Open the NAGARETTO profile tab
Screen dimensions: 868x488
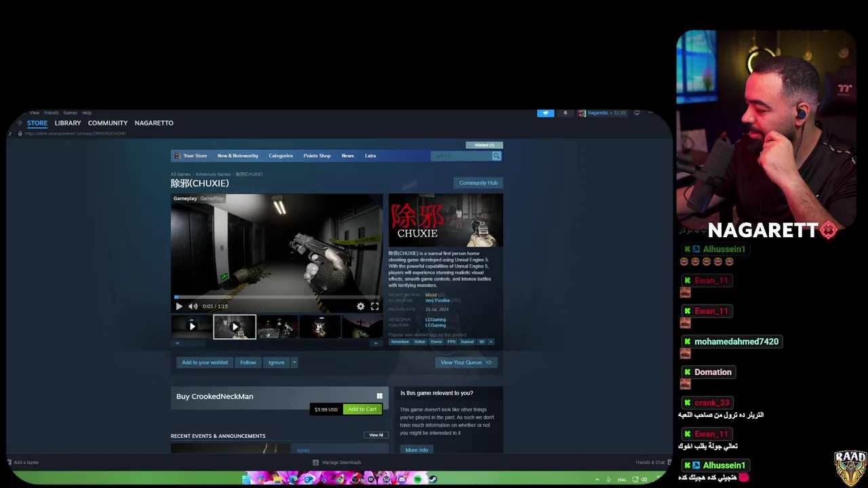coord(154,123)
